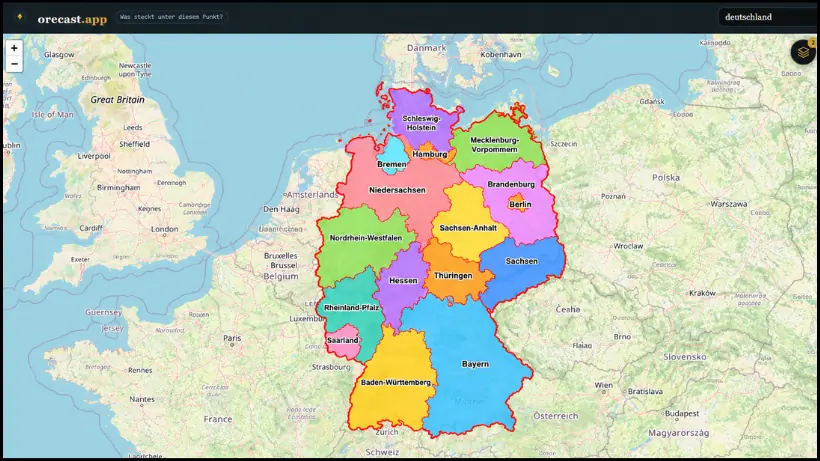Click the Nantes city label

(x=142, y=399)
